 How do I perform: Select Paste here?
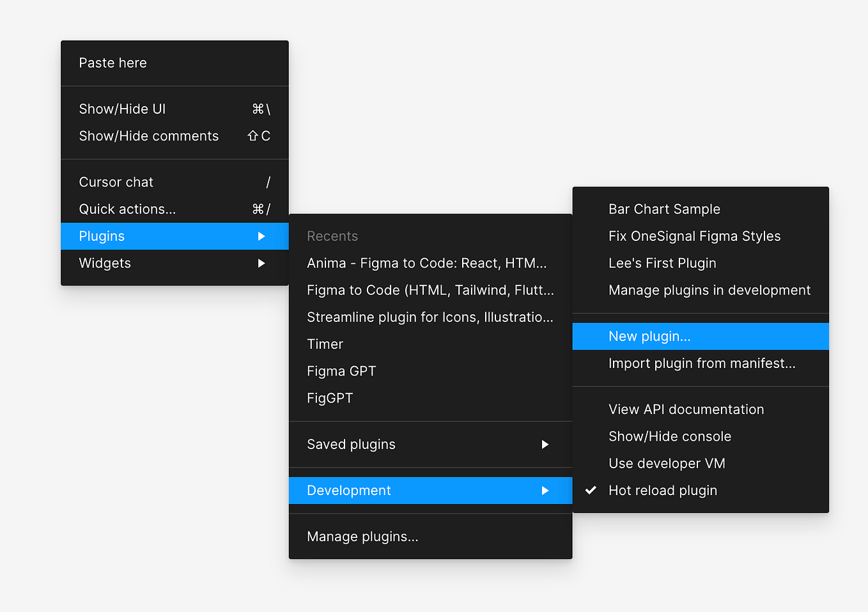click(x=112, y=63)
